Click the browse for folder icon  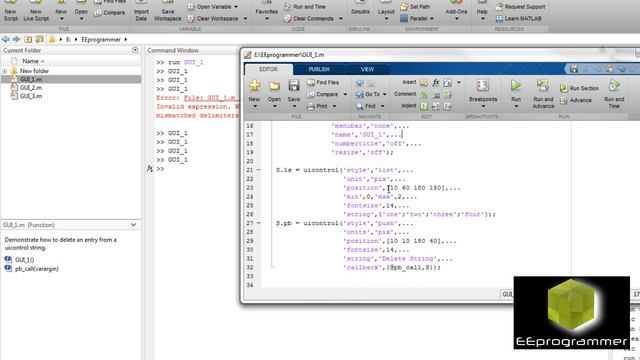(40, 39)
